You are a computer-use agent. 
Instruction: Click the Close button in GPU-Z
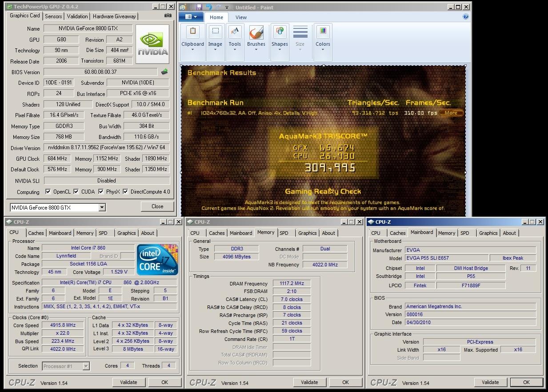[x=157, y=206]
